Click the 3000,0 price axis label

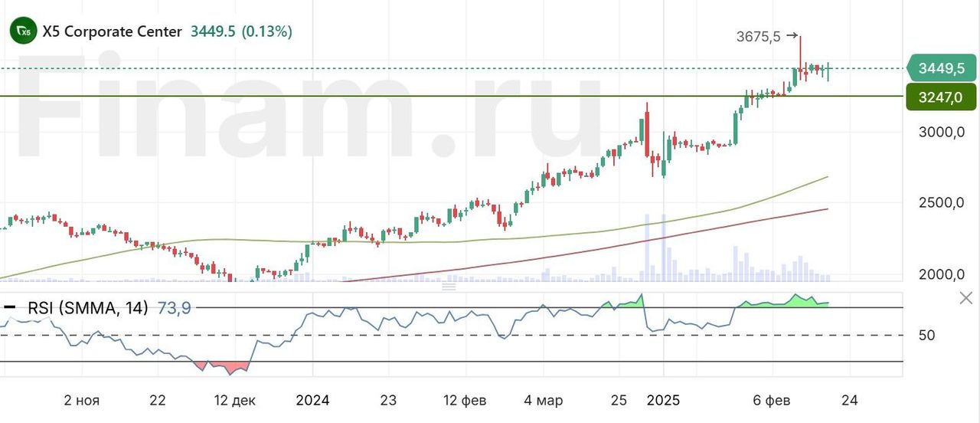pyautogui.click(x=941, y=133)
